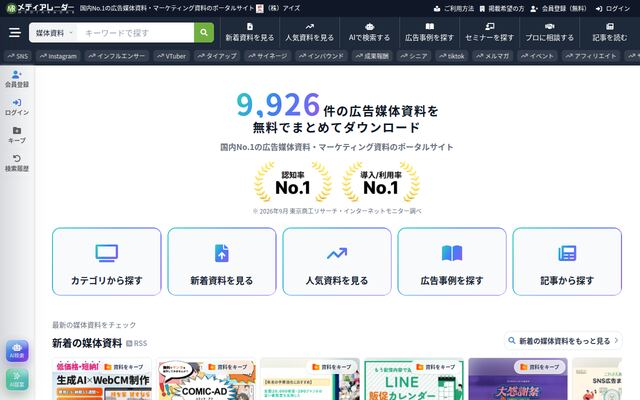
Task: Select the tiktok trending tag
Action: pyautogui.click(x=452, y=56)
